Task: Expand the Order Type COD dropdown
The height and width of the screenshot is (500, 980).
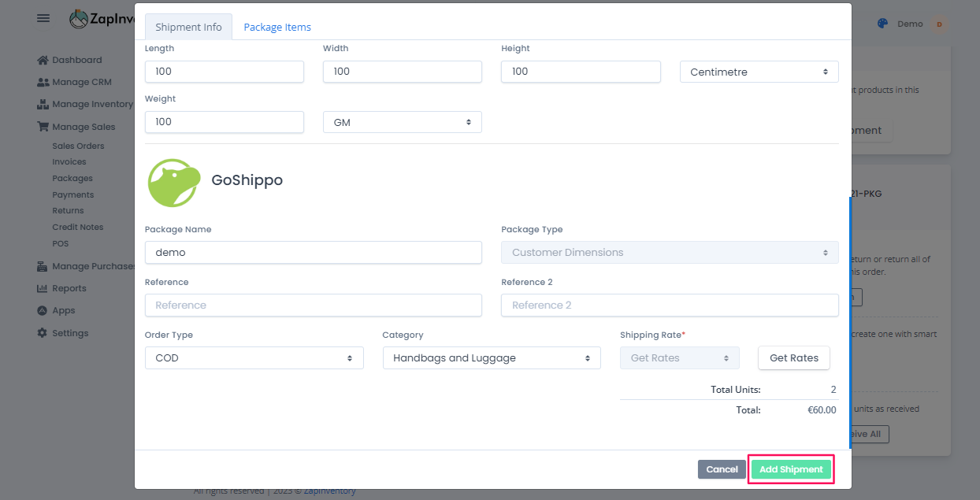Action: (x=254, y=358)
